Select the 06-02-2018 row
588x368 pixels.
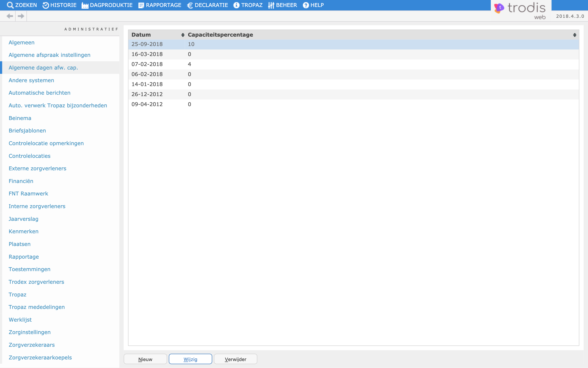click(x=354, y=74)
